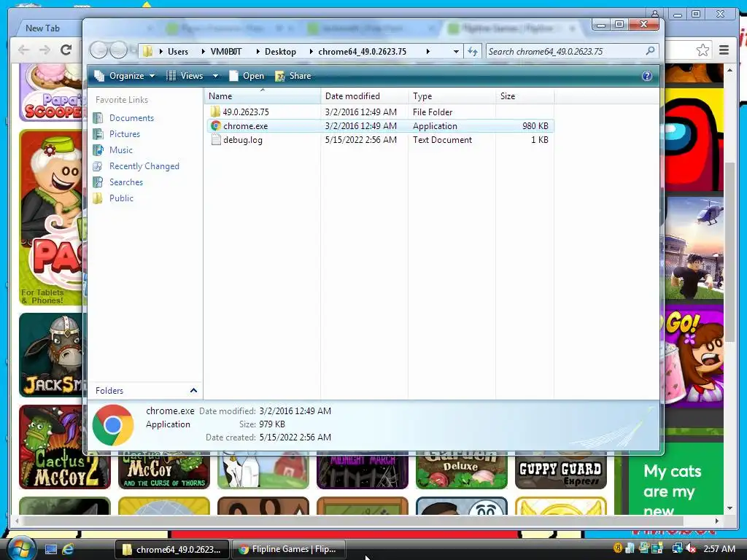This screenshot has height=560, width=747.
Task: Switch to chrome64_49.0.2623 taskbar button
Action: 171,549
